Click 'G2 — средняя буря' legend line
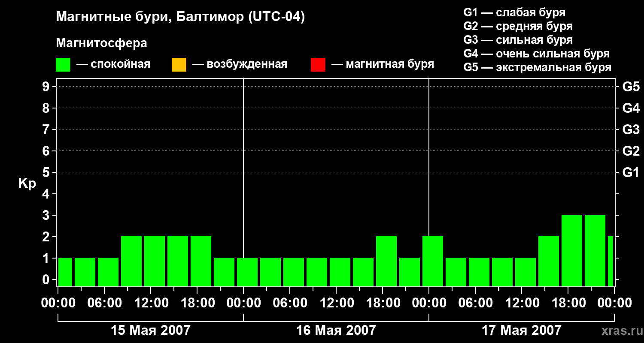The image size is (644, 343). [518, 26]
